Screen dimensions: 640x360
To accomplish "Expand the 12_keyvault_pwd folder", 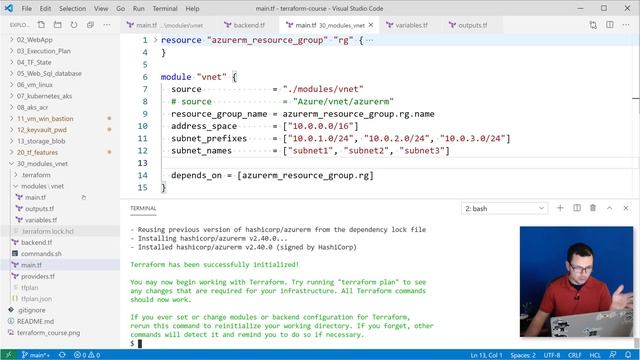I will point(42,130).
